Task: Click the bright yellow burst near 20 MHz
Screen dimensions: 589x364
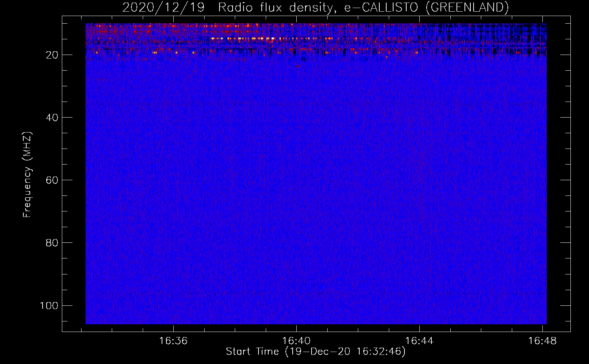Action: coord(155,52)
